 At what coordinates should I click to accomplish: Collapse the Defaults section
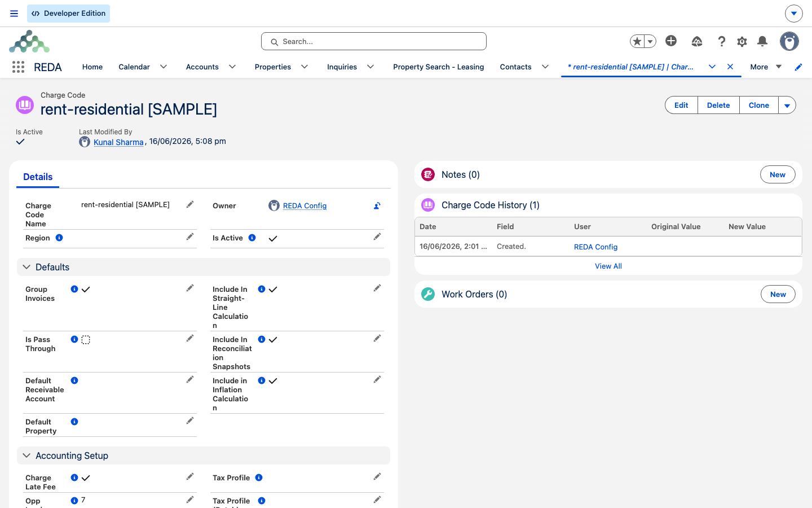click(x=27, y=267)
